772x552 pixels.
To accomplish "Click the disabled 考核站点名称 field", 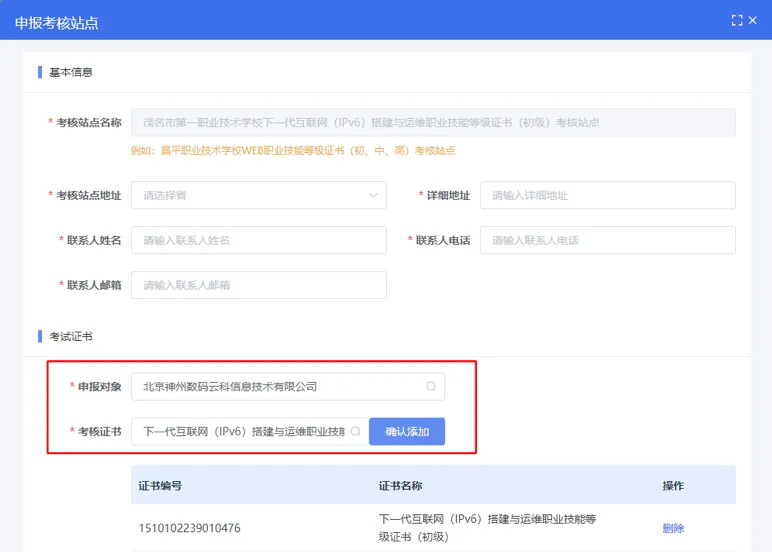I will coord(433,123).
